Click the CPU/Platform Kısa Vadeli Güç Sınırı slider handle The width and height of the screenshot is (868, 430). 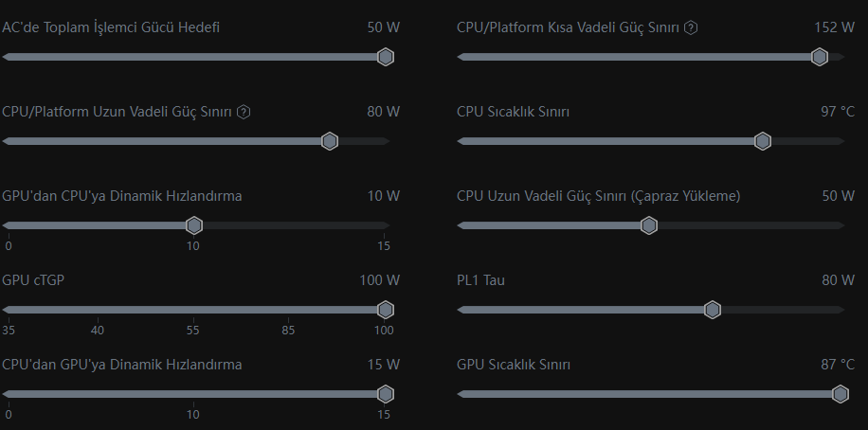pos(820,57)
